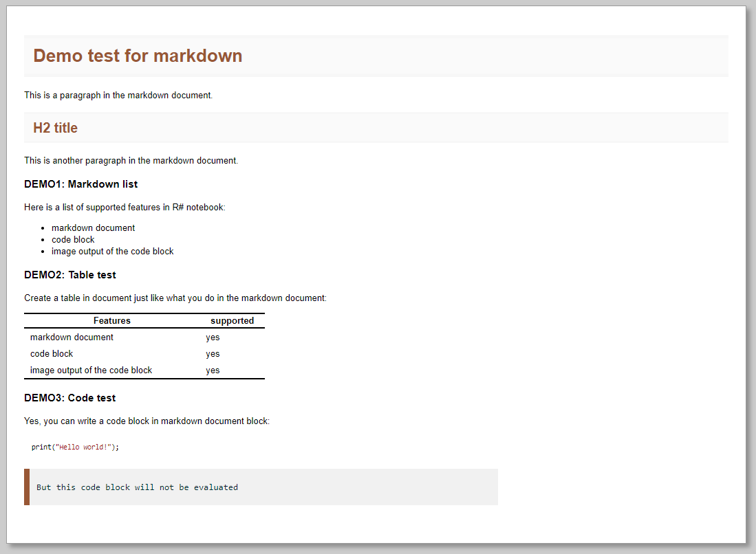The height and width of the screenshot is (554, 756).
Task: Click the "markdown document" bullet list item
Action: [x=93, y=228]
